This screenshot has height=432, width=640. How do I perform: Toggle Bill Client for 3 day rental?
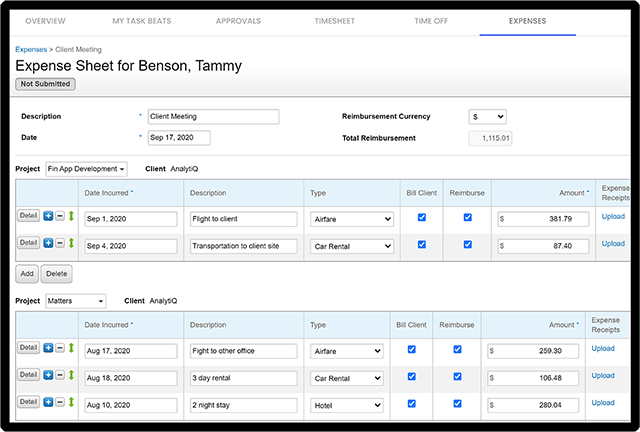pos(412,376)
